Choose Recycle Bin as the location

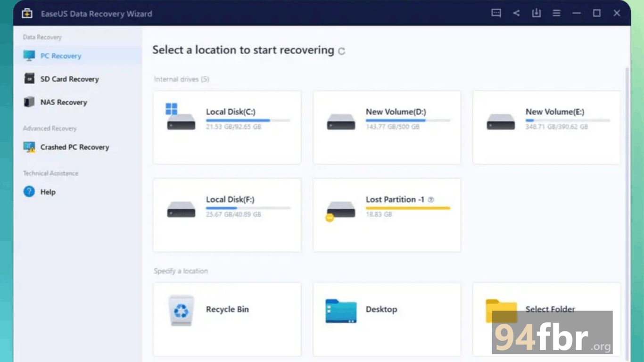click(x=227, y=319)
